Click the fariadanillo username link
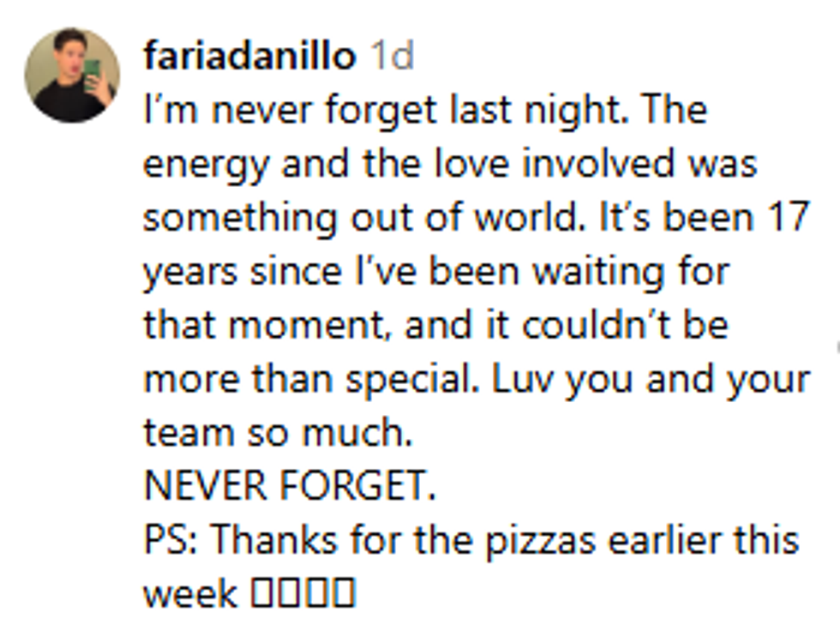840x643 pixels. tap(249, 57)
